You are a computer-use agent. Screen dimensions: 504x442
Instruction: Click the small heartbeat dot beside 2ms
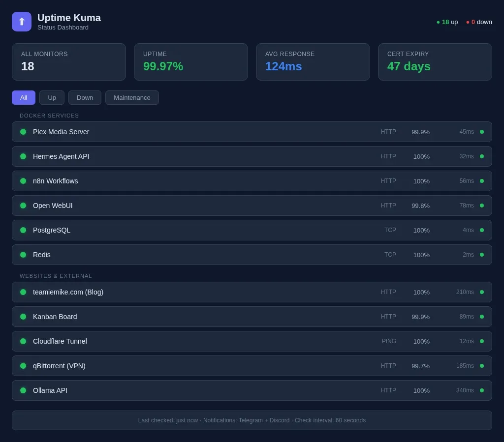482,255
